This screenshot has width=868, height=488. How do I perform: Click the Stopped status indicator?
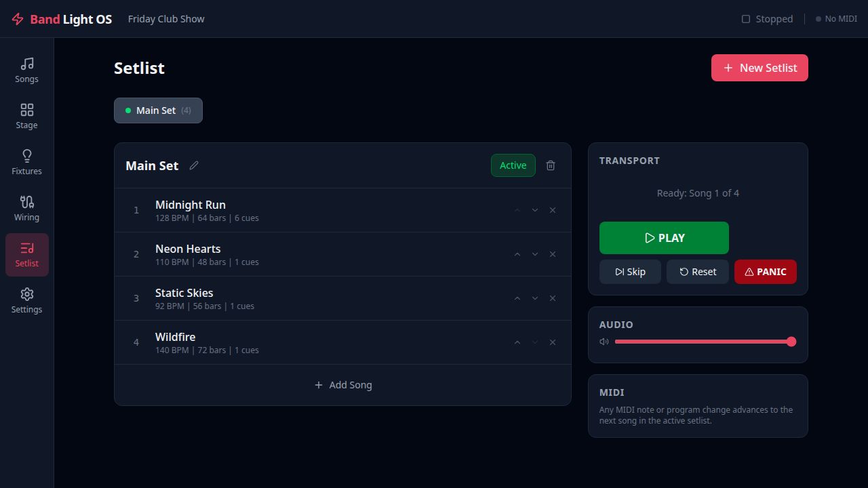(768, 19)
